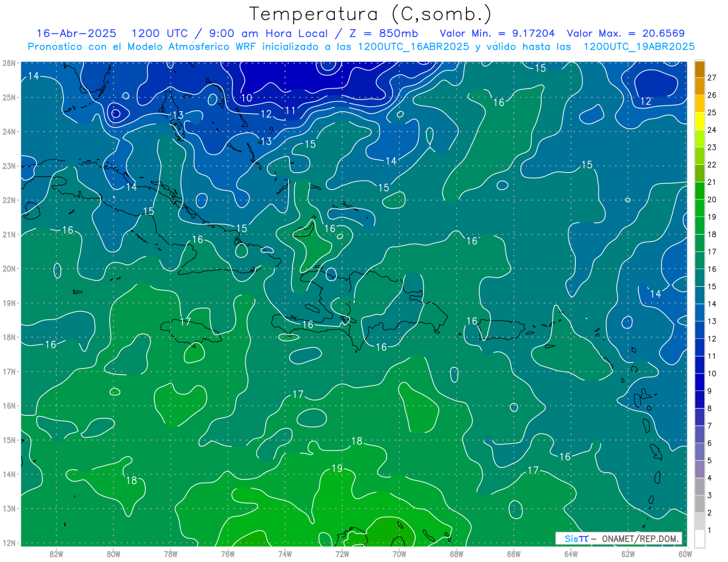Click the "11" contour label on the map
The width and height of the screenshot is (728, 562).
[290, 110]
